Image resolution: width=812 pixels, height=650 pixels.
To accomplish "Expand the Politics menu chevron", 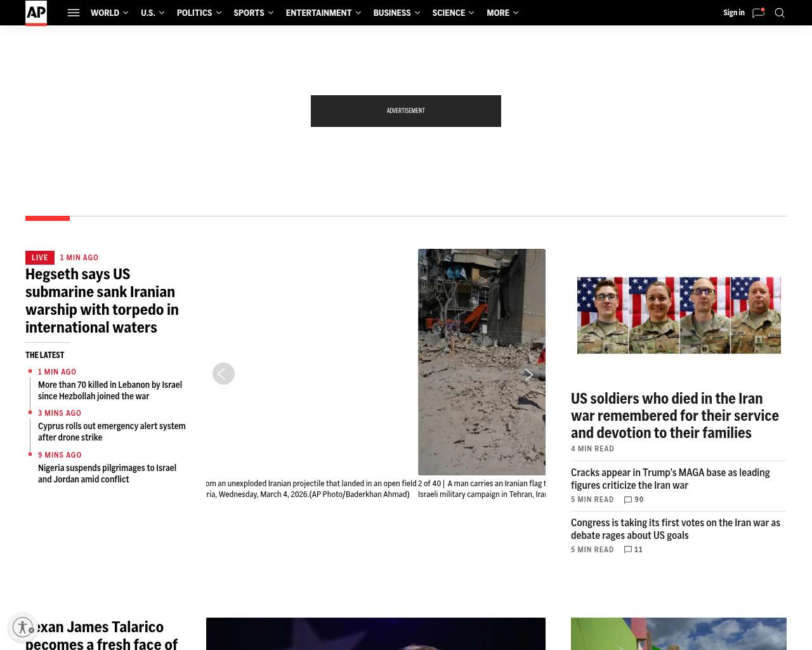I will point(219,13).
